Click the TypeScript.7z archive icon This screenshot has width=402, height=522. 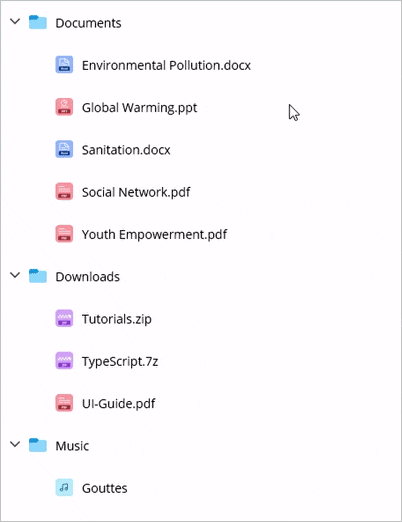[x=64, y=361]
